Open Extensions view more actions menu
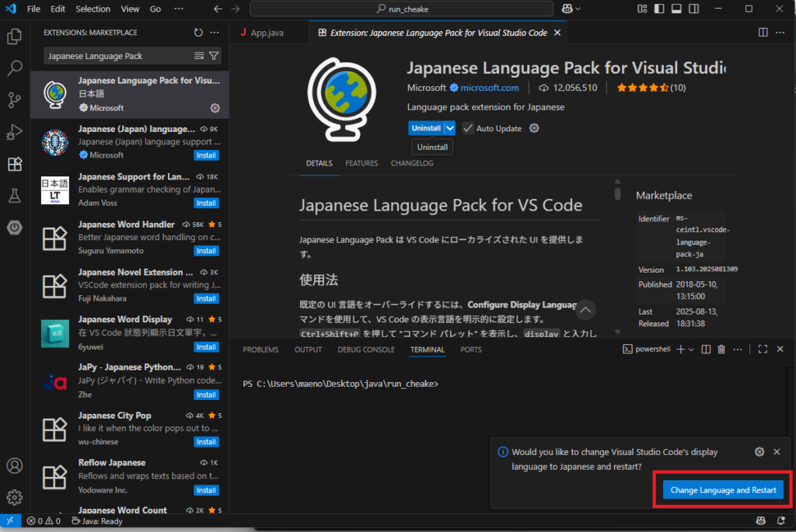Screen dimensions: 796x532 pos(215,33)
